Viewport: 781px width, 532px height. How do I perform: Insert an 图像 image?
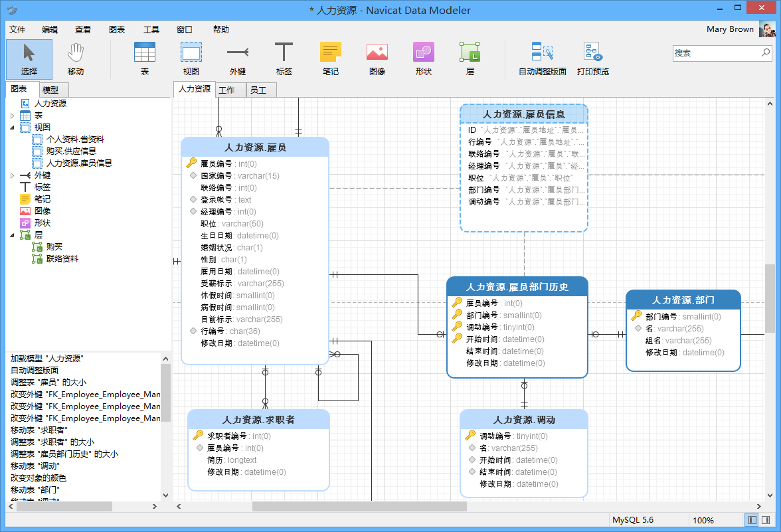(377, 59)
